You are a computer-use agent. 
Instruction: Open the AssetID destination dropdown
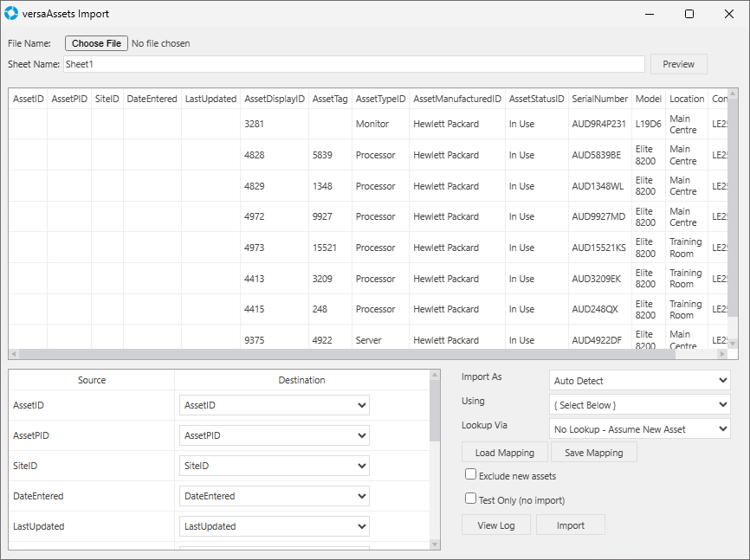(x=274, y=405)
